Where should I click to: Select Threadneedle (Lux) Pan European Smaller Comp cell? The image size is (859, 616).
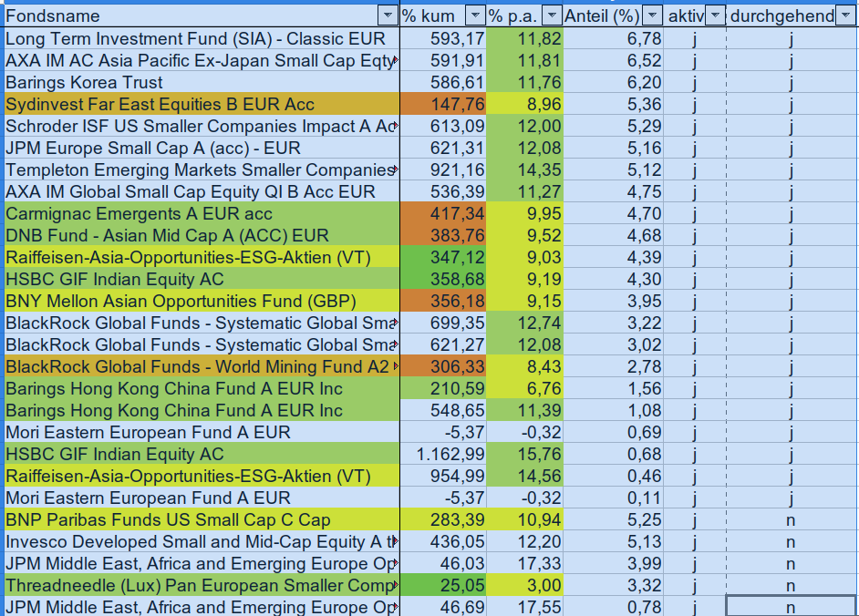(x=202, y=585)
